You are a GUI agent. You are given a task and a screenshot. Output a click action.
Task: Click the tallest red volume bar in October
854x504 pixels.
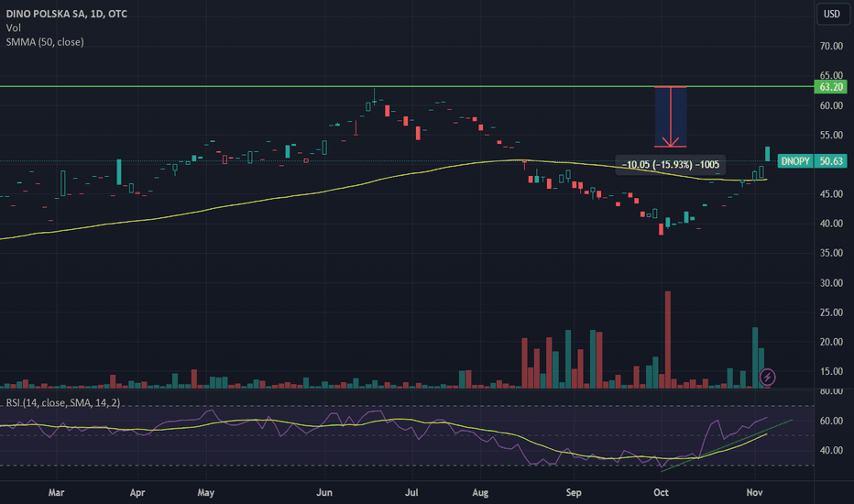click(x=668, y=339)
